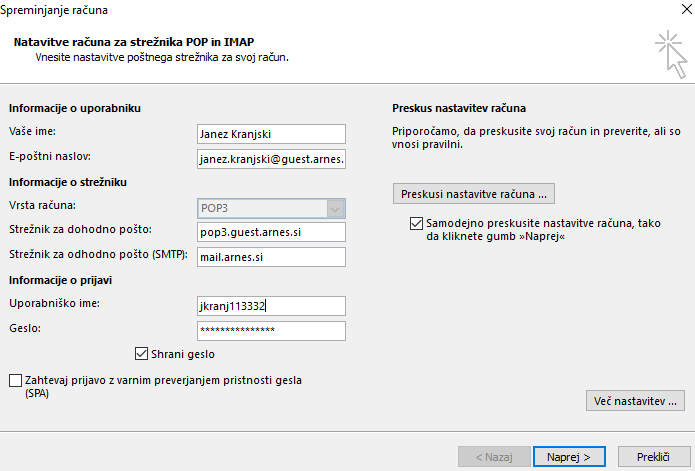The image size is (695, 471).
Task: Close the Spreminjanje računa dialog window
Action: coord(687,9)
